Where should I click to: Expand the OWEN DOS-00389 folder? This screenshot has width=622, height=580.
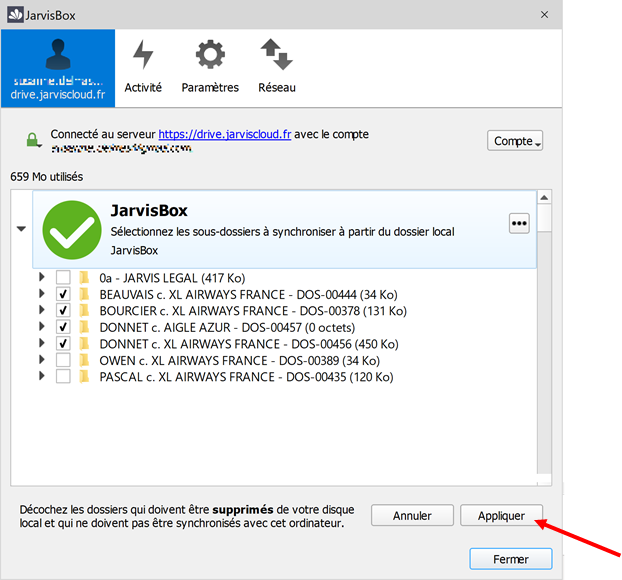[42, 360]
